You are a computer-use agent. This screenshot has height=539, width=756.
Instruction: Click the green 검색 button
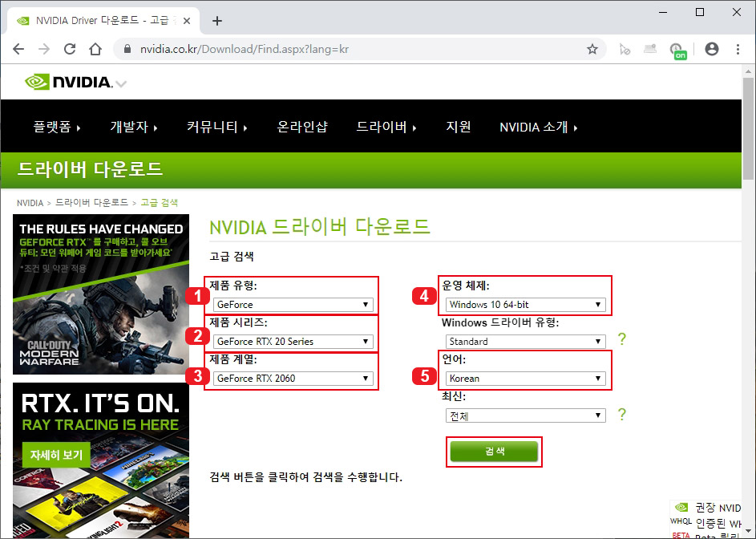point(494,452)
